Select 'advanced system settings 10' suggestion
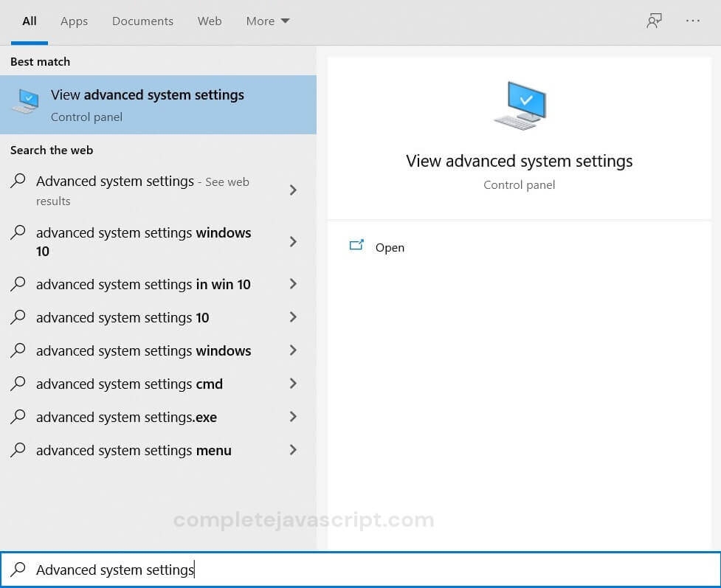This screenshot has width=721, height=588. click(x=158, y=317)
